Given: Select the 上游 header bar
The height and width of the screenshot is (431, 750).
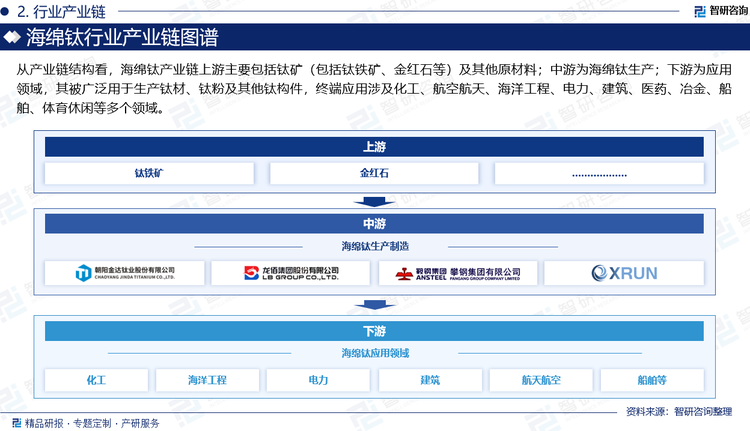Looking at the screenshot, I should tap(375, 147).
